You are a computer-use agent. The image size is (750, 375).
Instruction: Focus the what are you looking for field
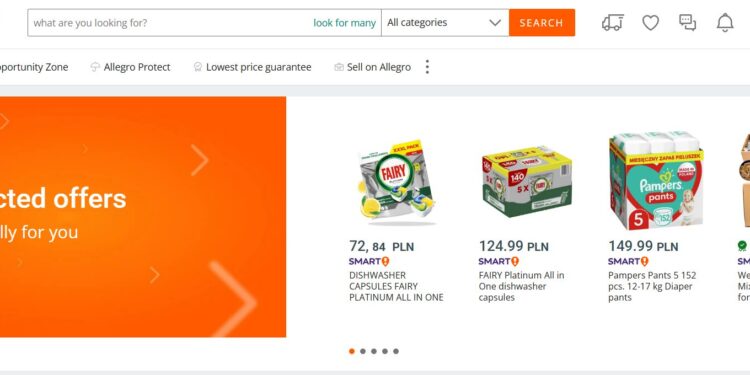point(170,22)
